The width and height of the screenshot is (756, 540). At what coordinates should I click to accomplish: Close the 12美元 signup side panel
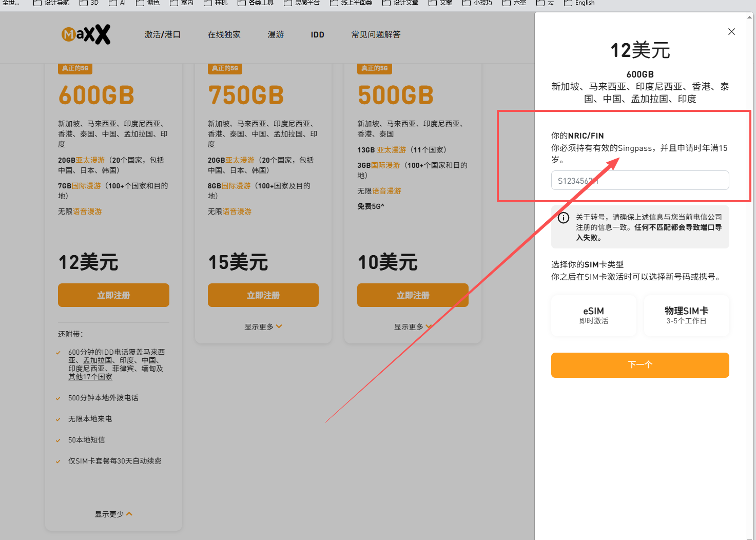click(x=731, y=32)
